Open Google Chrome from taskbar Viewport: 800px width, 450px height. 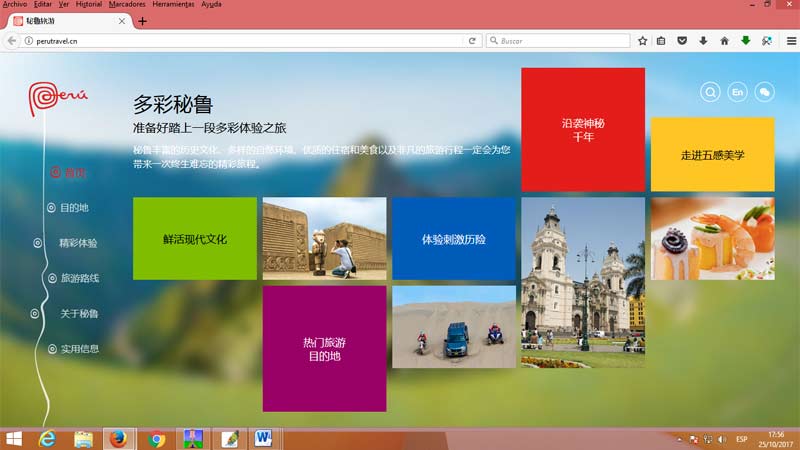[x=156, y=439]
